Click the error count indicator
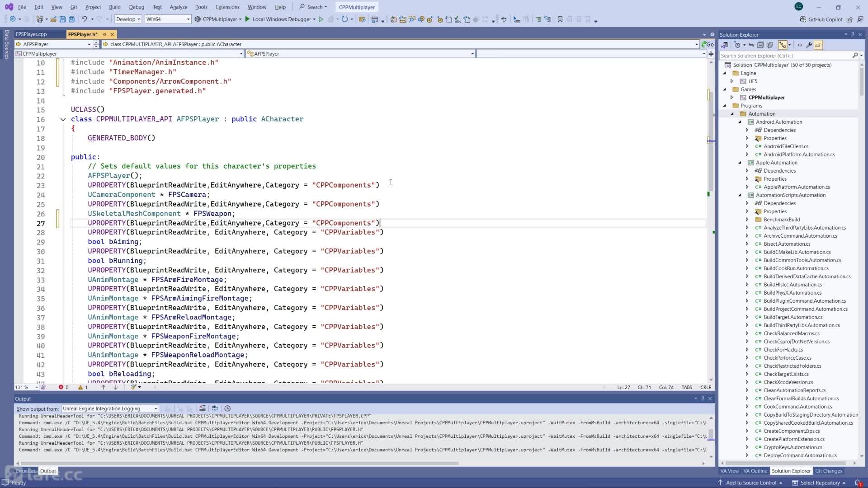868x488 pixels. click(x=63, y=387)
